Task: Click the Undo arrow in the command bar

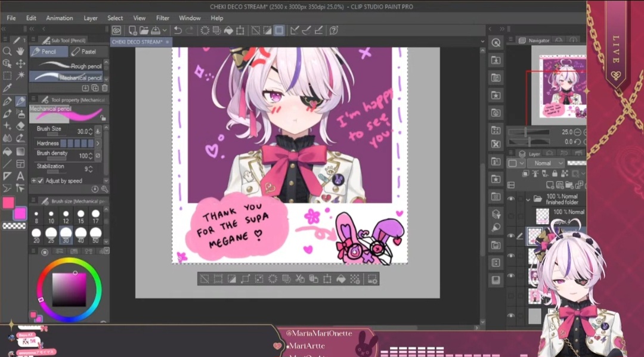Action: (177, 30)
